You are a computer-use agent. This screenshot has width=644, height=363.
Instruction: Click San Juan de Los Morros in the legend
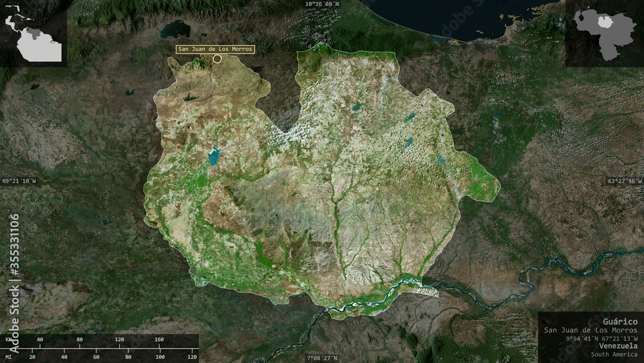[591, 330]
